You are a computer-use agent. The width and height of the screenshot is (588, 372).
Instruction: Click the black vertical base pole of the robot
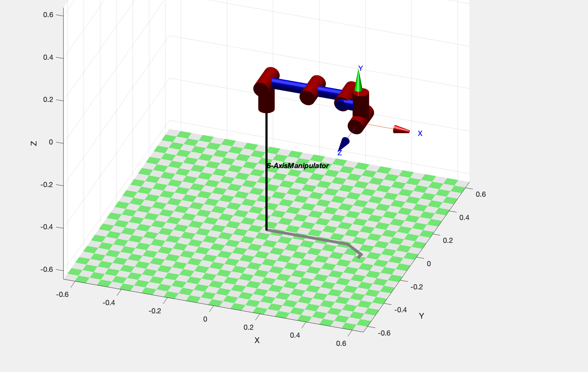(266, 171)
